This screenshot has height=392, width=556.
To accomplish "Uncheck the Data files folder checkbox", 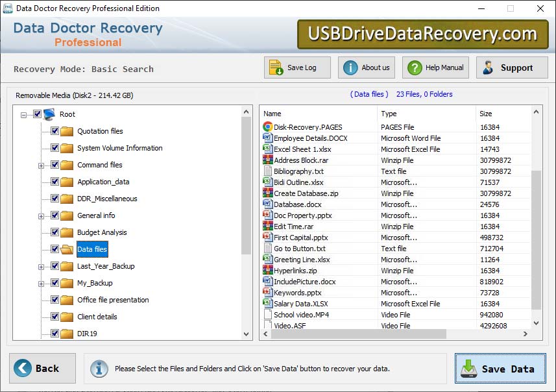I will click(x=54, y=249).
